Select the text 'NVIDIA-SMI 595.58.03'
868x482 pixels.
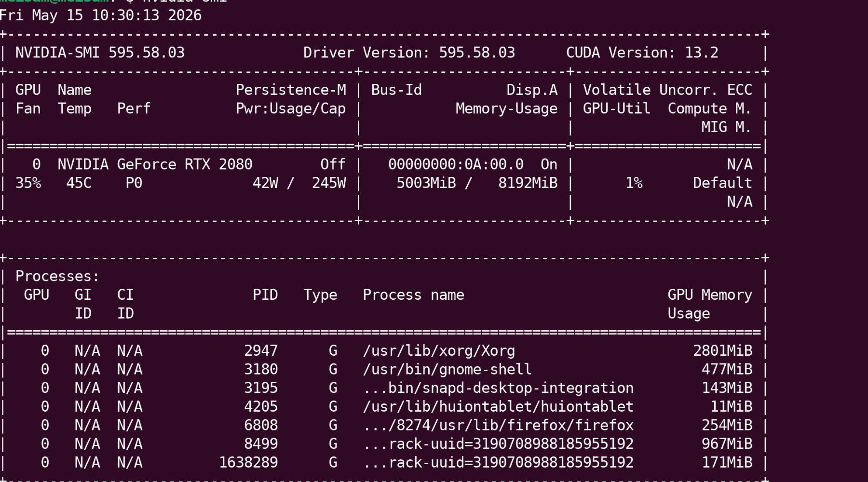100,53
